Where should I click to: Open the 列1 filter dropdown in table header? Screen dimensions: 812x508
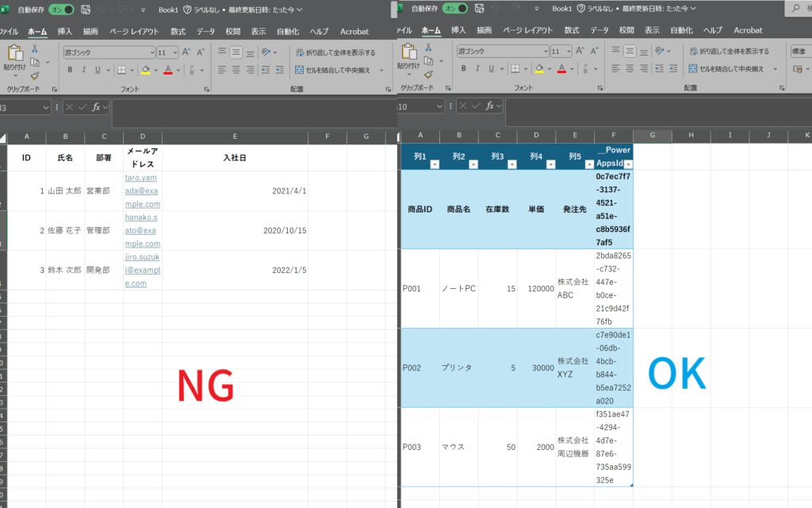click(x=434, y=164)
